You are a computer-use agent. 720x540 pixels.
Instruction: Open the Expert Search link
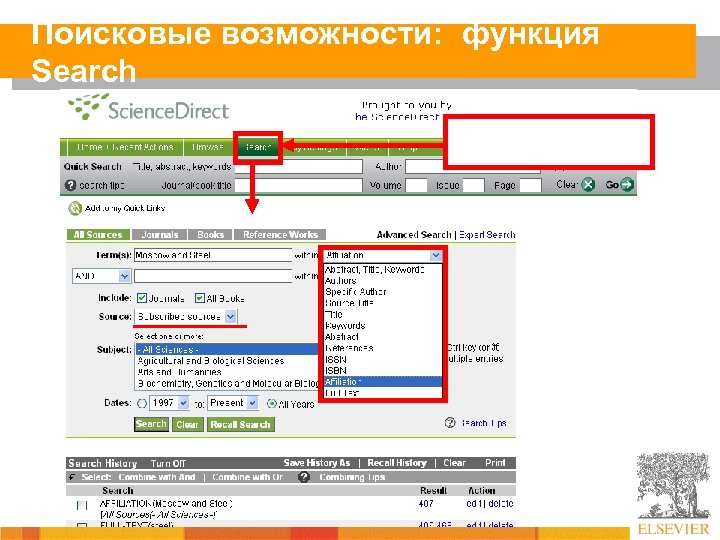[x=487, y=235]
